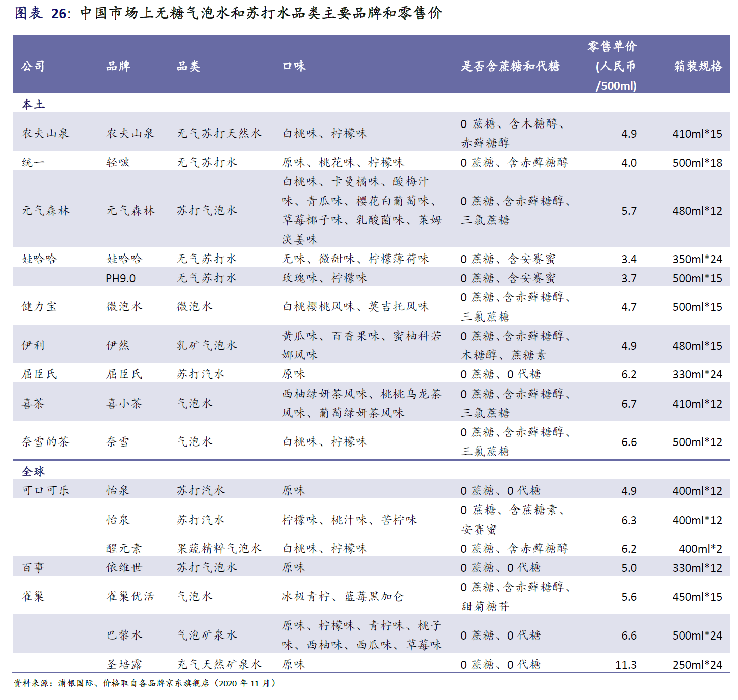Click the 6.3 price value
This screenshot has height=700, width=738.
point(629,520)
